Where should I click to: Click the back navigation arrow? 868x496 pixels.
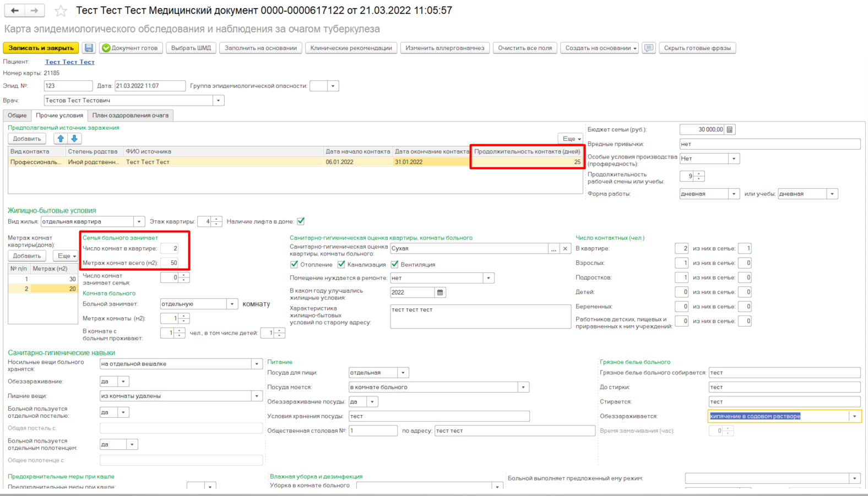[15, 10]
